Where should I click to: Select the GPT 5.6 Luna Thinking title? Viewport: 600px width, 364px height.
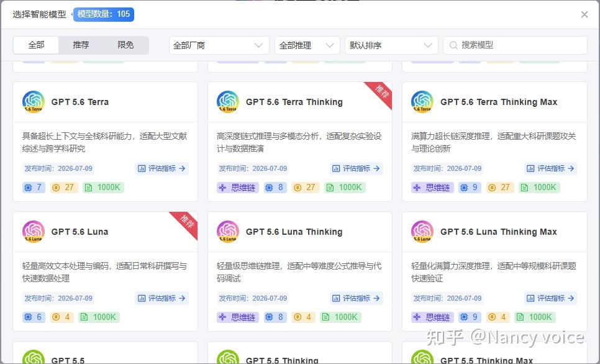pyautogui.click(x=294, y=232)
